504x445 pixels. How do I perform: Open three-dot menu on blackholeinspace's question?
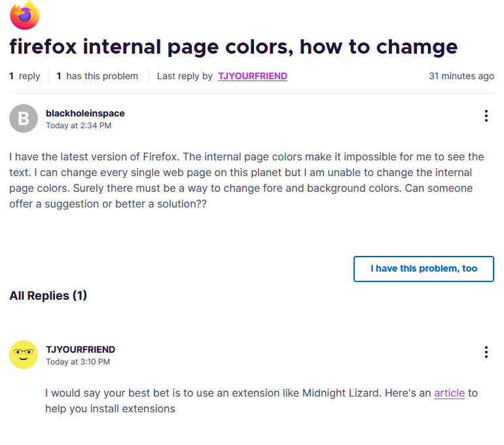pos(486,116)
